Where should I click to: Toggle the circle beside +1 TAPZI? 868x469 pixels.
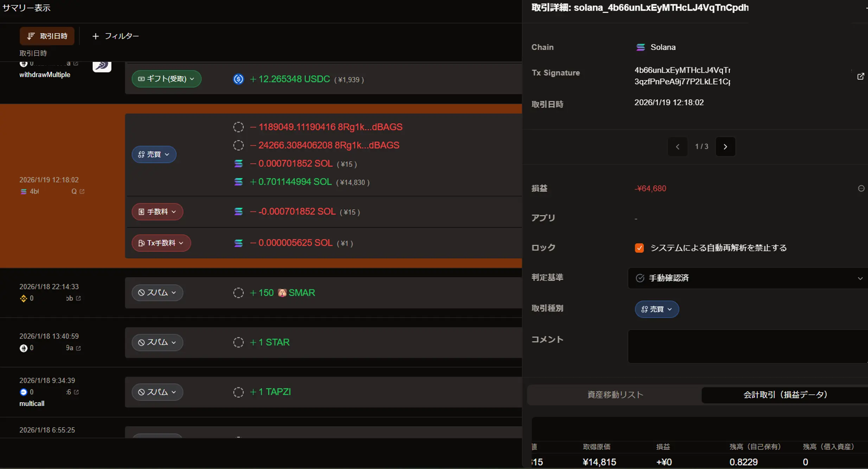238,392
